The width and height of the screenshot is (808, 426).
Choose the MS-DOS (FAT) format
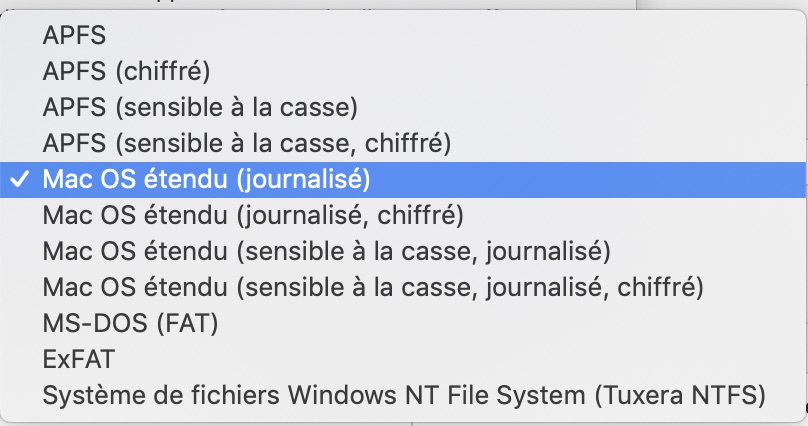pyautogui.click(x=130, y=323)
